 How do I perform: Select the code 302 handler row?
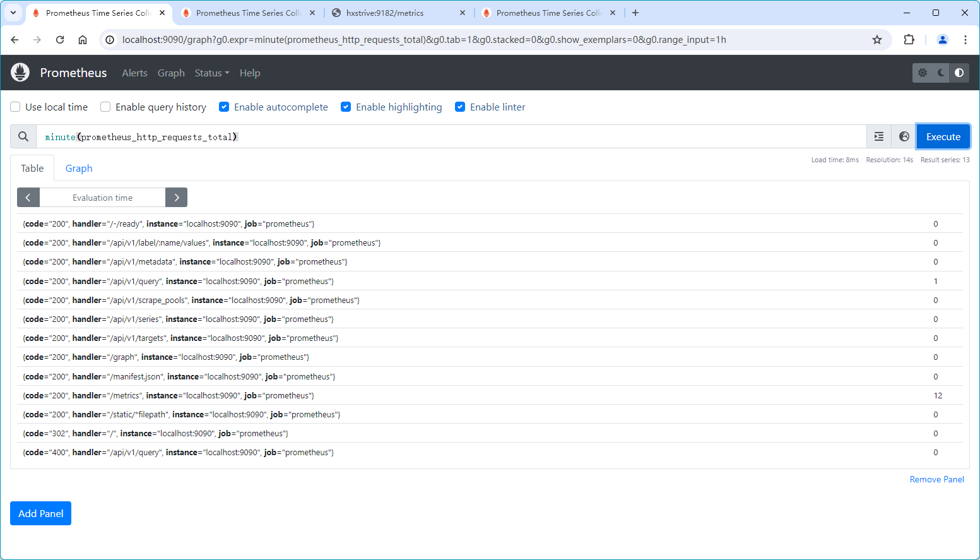click(x=490, y=433)
